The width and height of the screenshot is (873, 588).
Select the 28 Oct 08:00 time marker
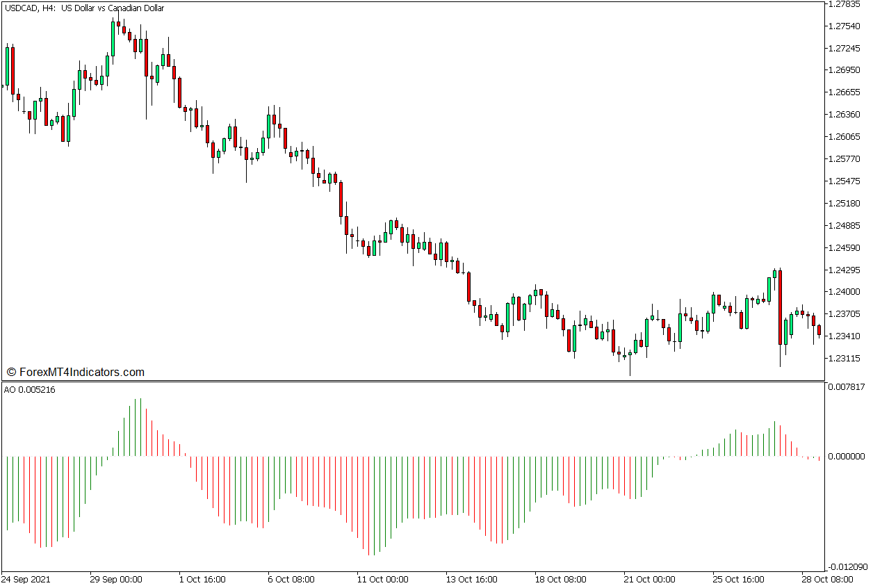tap(827, 579)
